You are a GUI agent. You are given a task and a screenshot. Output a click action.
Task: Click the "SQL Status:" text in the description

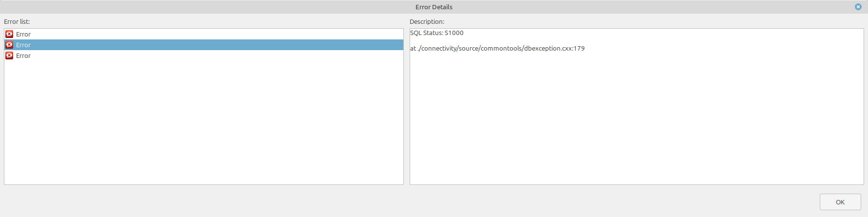pyautogui.click(x=426, y=33)
